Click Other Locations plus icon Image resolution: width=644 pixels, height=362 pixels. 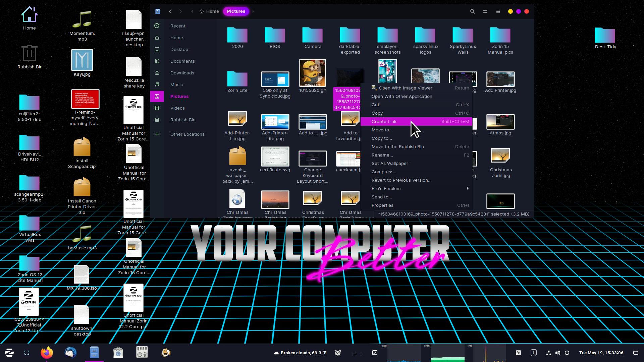[x=157, y=134]
